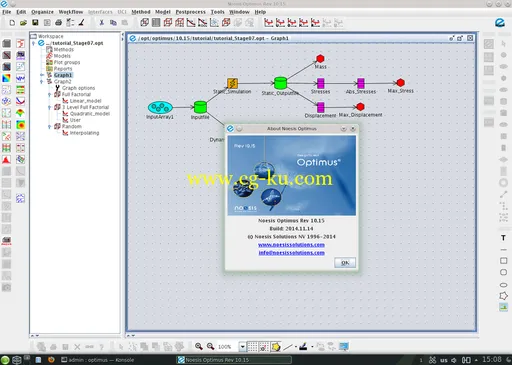
Task: Select the InputArray1 node in the workflow
Action: pos(160,107)
